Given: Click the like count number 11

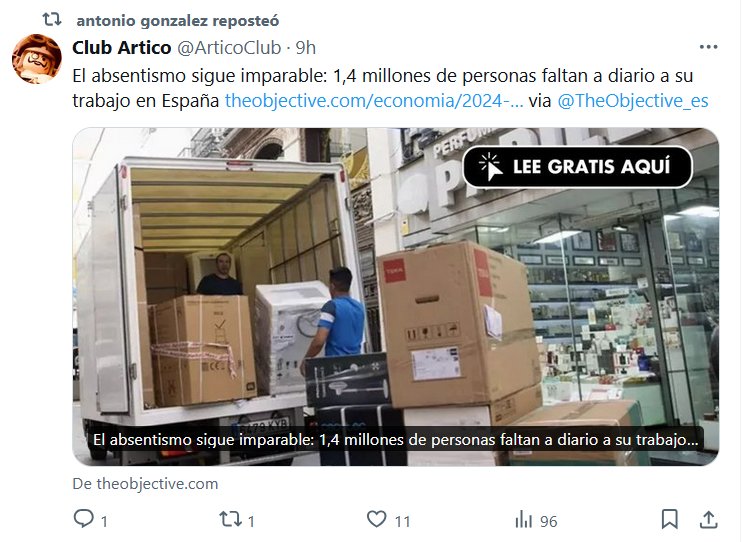Looking at the screenshot, I should [402, 522].
